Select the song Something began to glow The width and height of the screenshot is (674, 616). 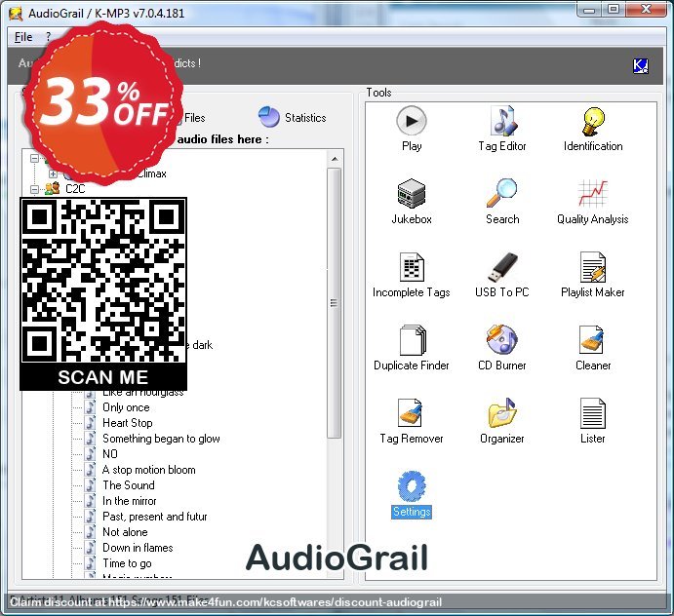[x=161, y=439]
